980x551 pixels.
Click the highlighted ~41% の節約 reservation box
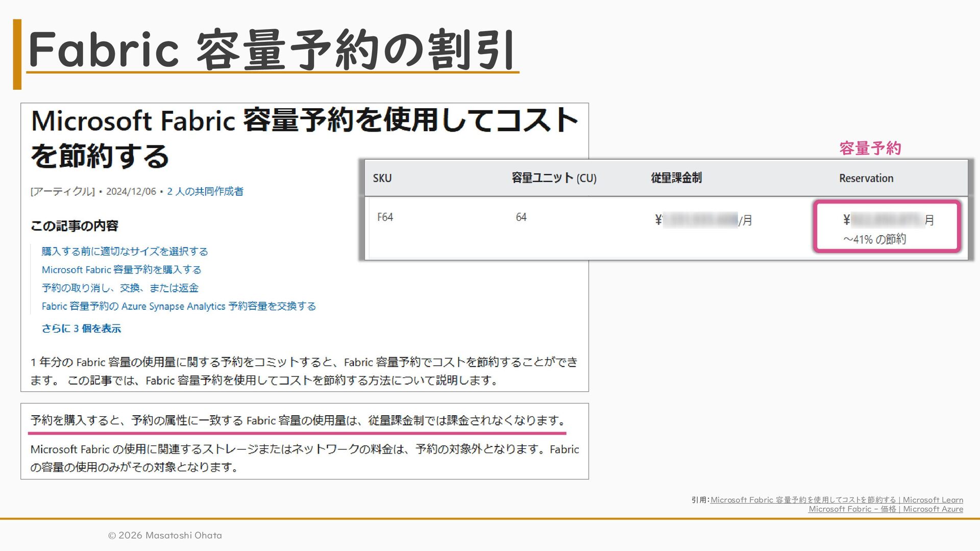coord(887,227)
